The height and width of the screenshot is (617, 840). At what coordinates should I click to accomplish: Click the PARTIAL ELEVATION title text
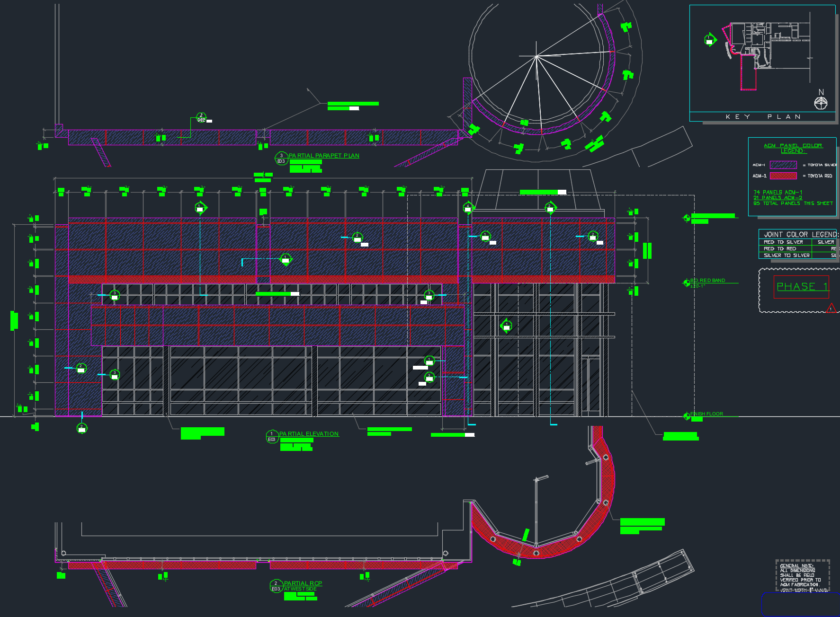309,434
